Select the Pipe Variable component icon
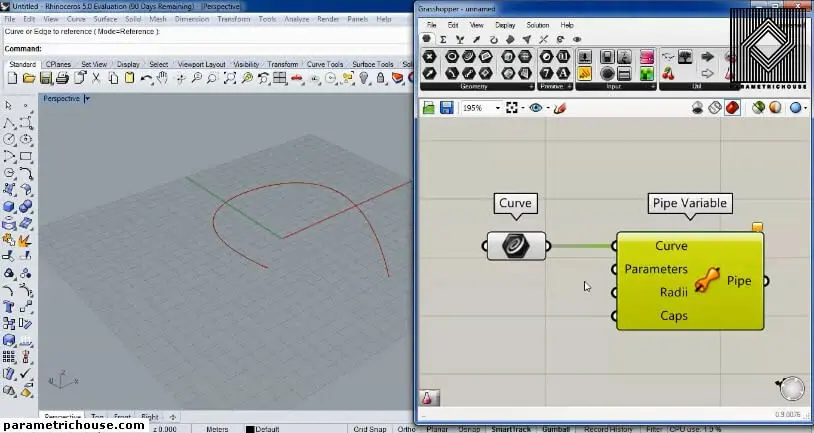Viewport: 814px width, 433px height. (707, 281)
